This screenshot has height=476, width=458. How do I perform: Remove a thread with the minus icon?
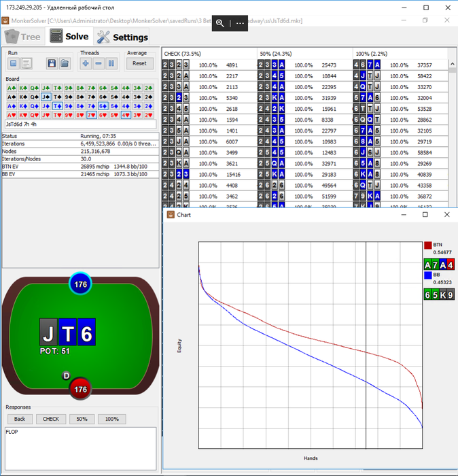tap(99, 63)
